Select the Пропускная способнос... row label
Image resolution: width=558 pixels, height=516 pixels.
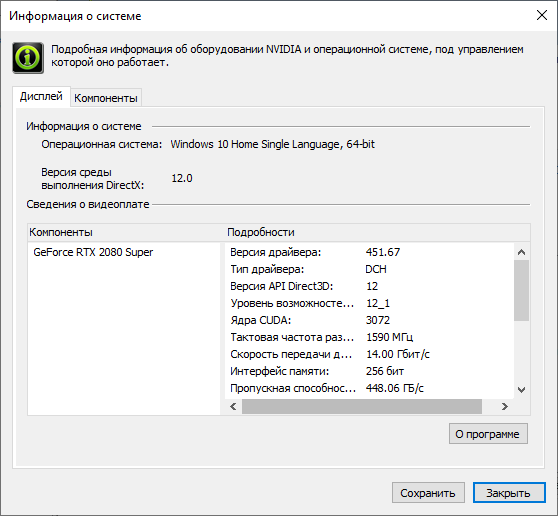pyautogui.click(x=293, y=388)
